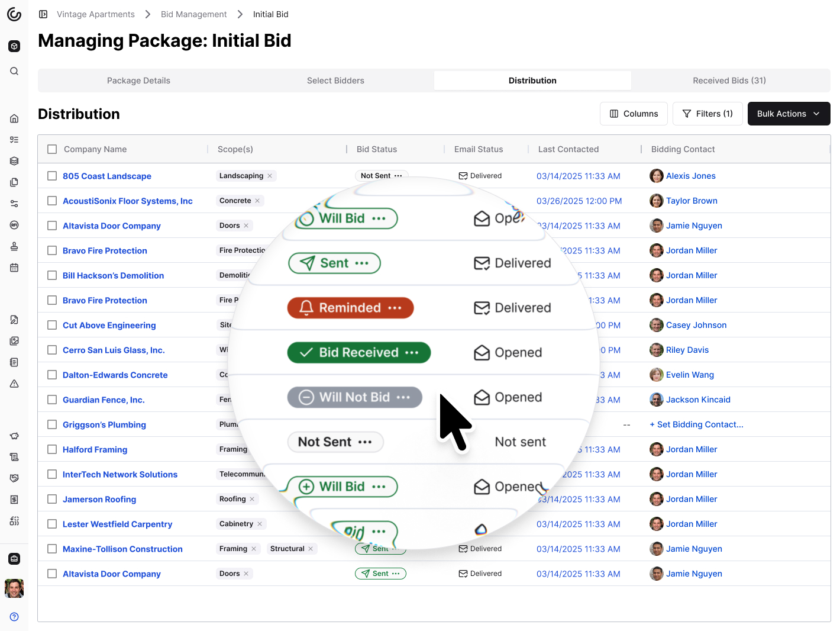Screen dimensions: 840x631
Task: Remove the Landscaping scope tag
Action: (270, 176)
